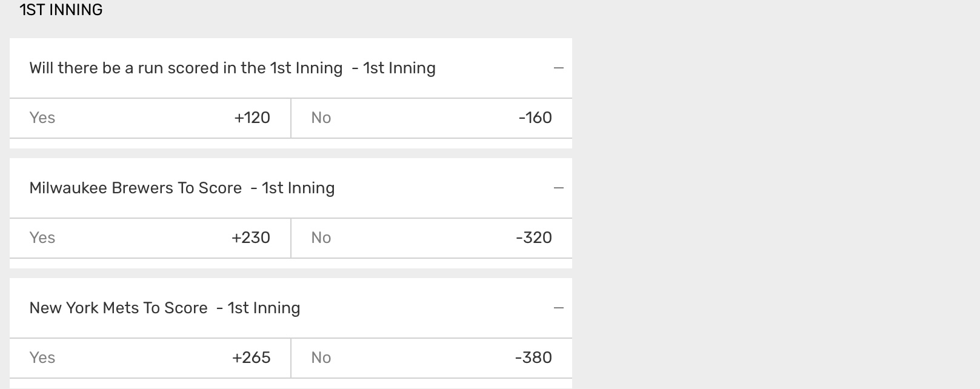
Task: Collapse the run scored in 1st Inning market
Action: [558, 68]
